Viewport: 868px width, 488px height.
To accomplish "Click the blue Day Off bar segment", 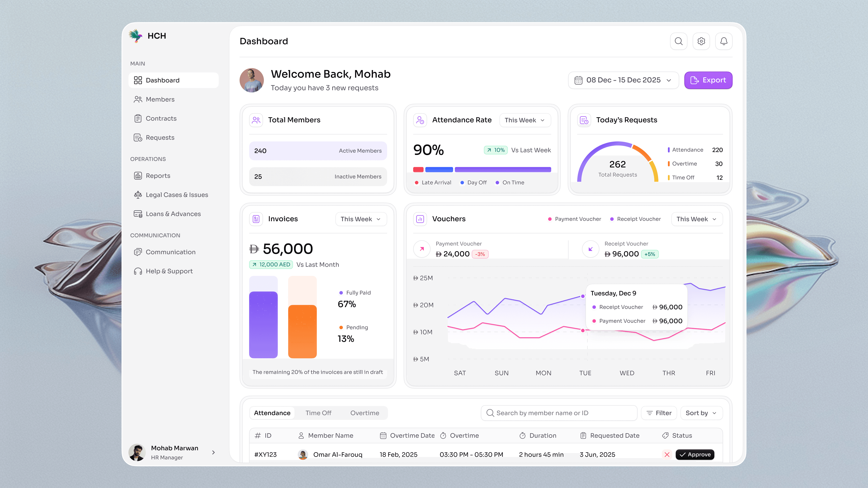I will (x=439, y=169).
